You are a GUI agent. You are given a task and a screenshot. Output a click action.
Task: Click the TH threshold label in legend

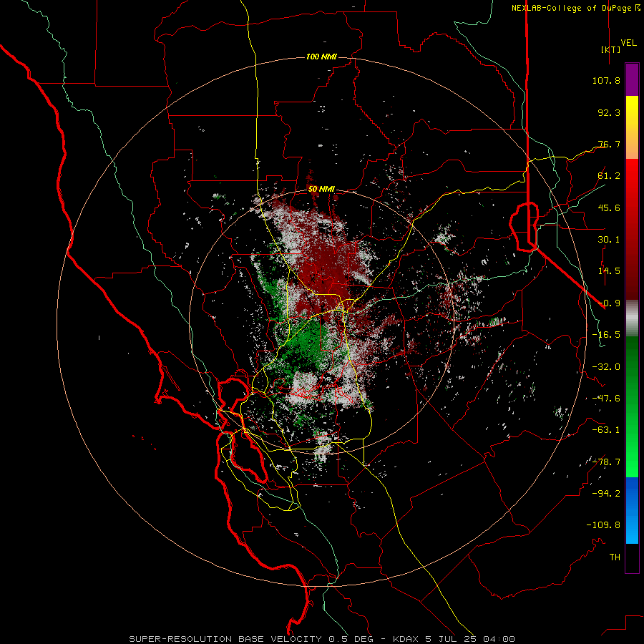click(x=615, y=557)
